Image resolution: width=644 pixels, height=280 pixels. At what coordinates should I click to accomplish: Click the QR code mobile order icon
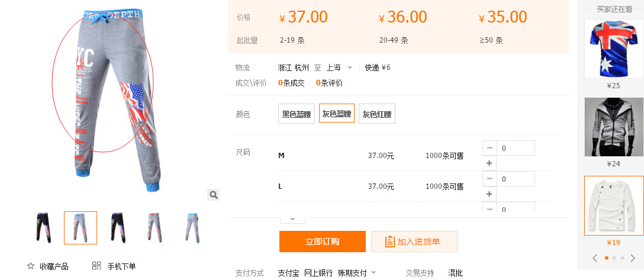coord(97,266)
